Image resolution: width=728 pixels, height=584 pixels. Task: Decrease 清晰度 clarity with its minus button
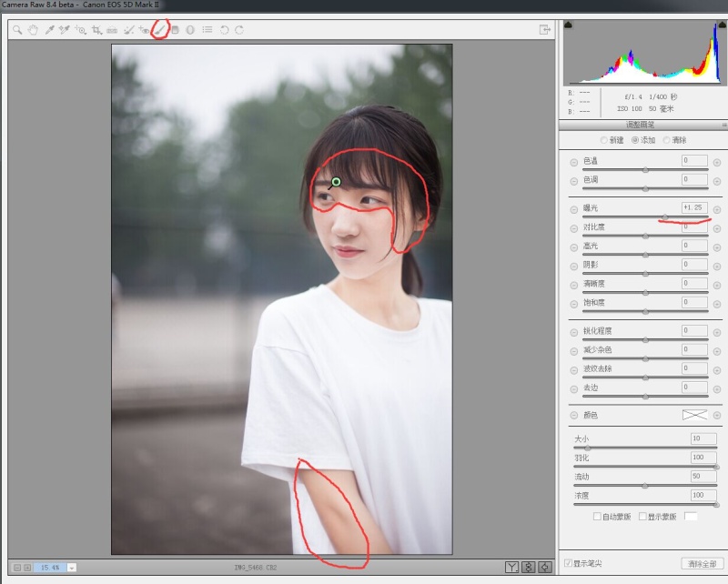(574, 286)
